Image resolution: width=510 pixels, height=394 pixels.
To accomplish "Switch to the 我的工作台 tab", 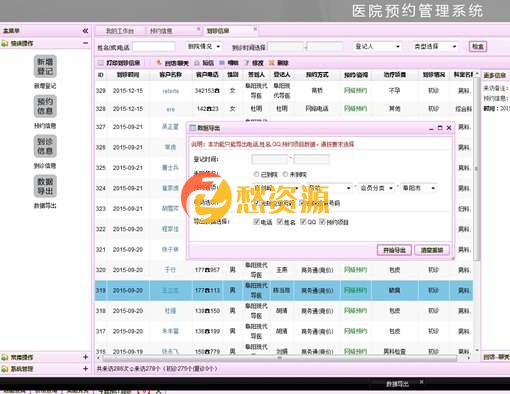I will 120,31.
